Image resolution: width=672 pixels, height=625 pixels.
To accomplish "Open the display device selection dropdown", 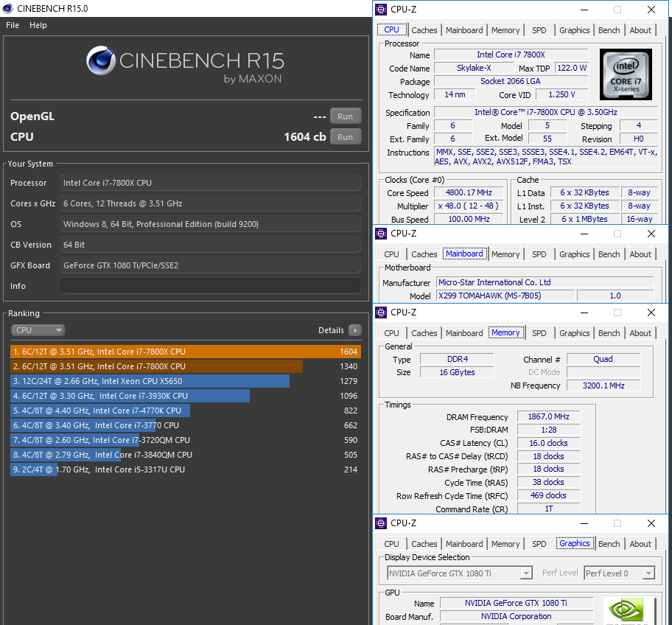I will [x=460, y=573].
